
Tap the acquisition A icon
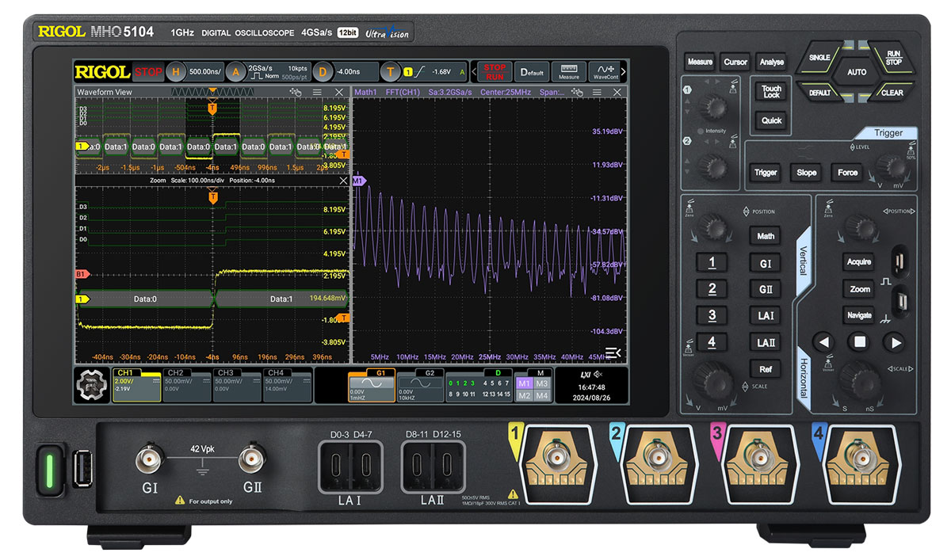235,72
